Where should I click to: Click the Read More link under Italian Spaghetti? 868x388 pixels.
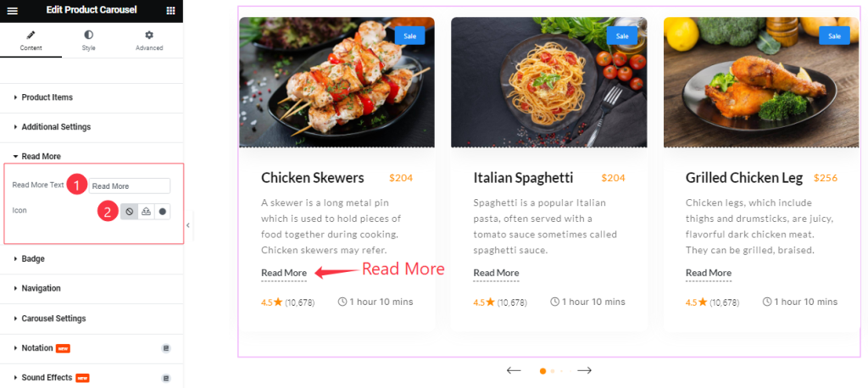(x=496, y=273)
